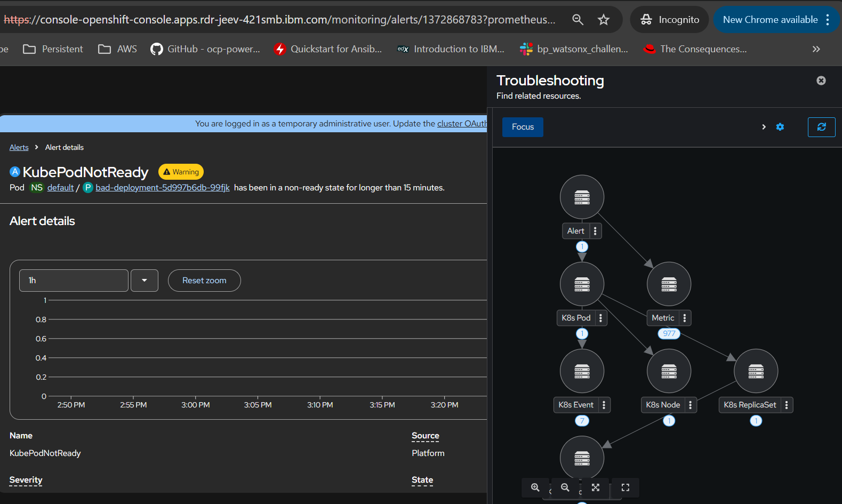Expand the advanced options chevron beside Focus
Viewport: 842px width, 504px height.
coord(764,127)
